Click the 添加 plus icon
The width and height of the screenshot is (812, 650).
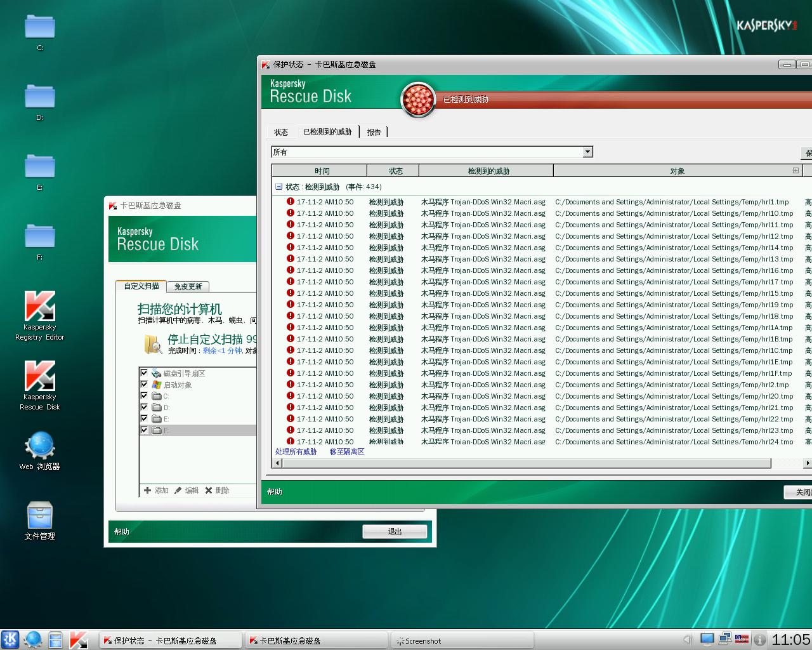pyautogui.click(x=148, y=490)
